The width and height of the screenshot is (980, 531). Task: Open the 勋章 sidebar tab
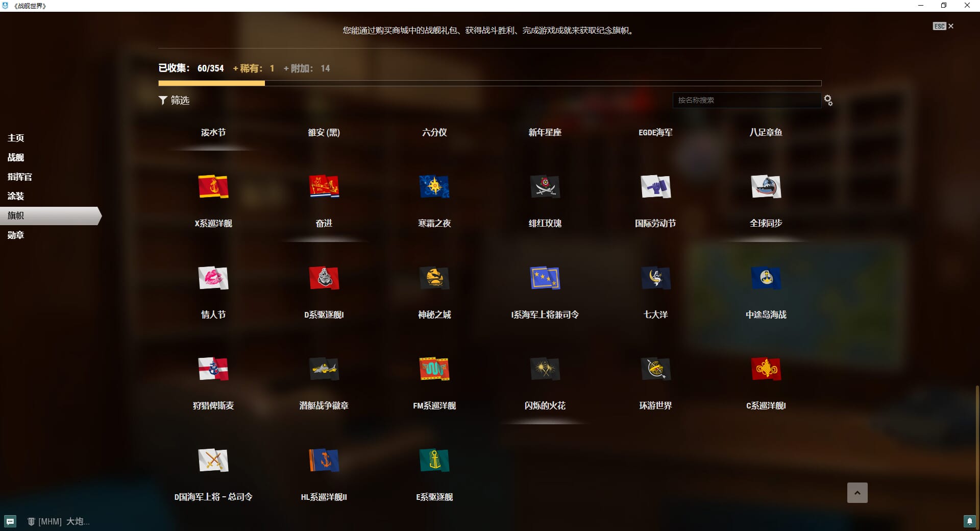coord(16,235)
